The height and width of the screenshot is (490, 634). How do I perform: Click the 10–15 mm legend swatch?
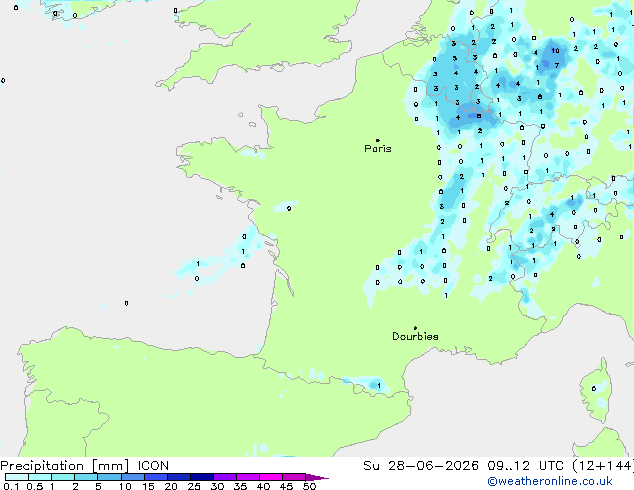(x=133, y=477)
